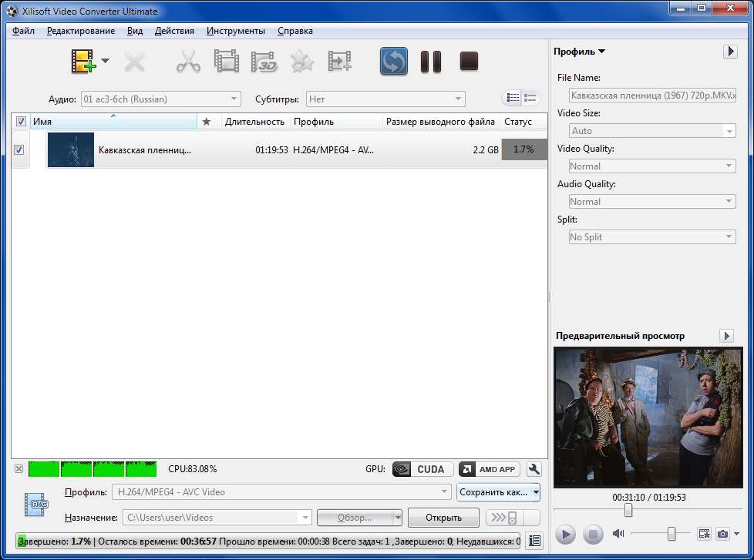Click the transfer-to-device arrows icon
Image resolution: width=754 pixels, height=560 pixels.
pos(504,518)
